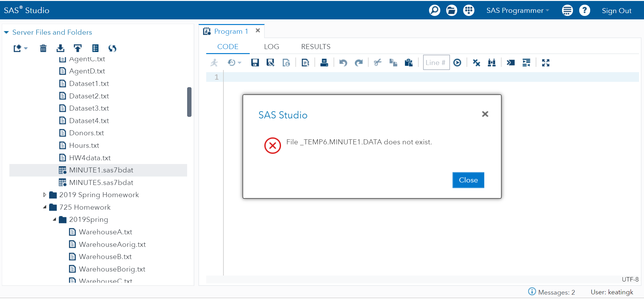This screenshot has height=299, width=644.
Task: Click the Refresh icon in file panel
Action: [x=112, y=48]
